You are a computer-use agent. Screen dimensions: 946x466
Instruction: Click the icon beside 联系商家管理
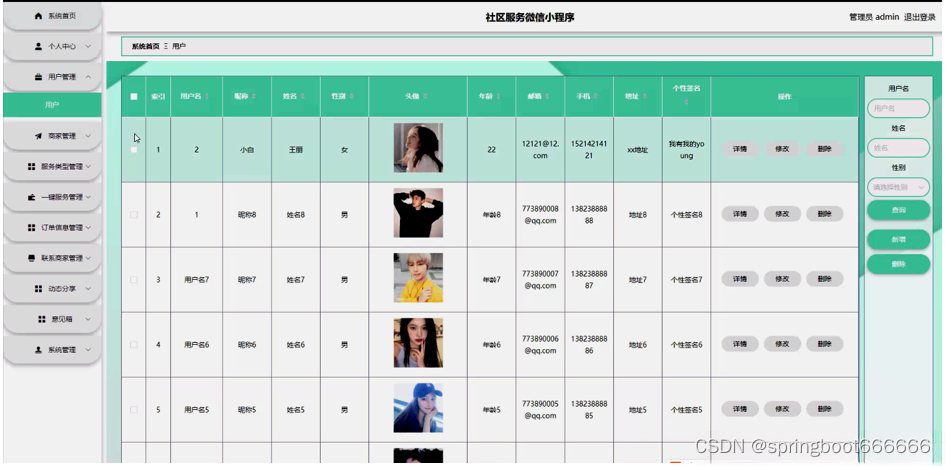point(31,258)
